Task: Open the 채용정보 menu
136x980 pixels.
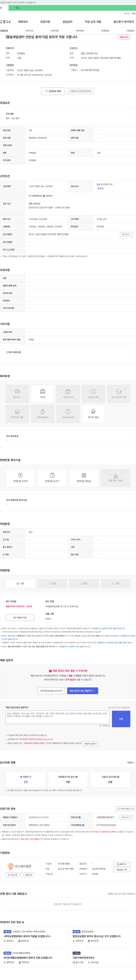Action: click(x=23, y=22)
